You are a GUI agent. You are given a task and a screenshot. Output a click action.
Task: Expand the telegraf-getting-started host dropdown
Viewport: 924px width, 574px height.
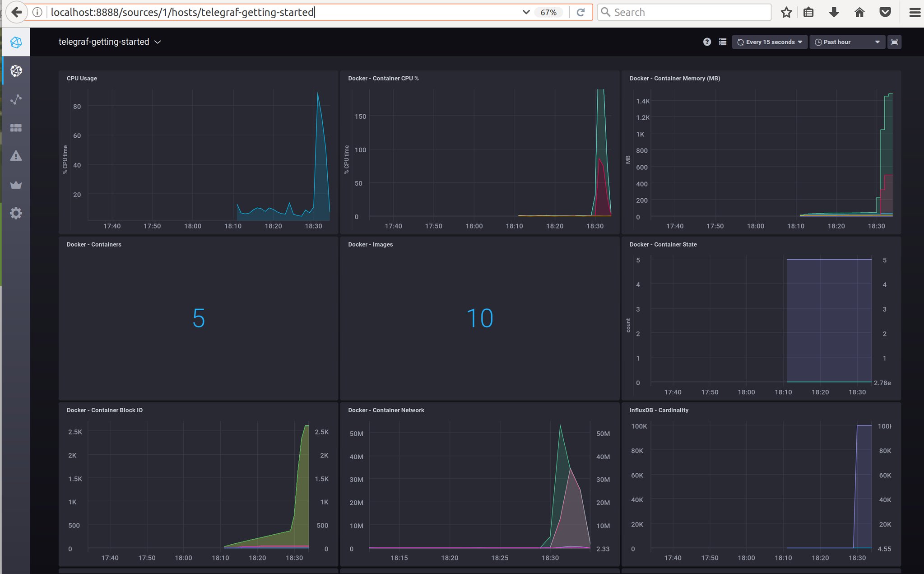[x=110, y=42]
